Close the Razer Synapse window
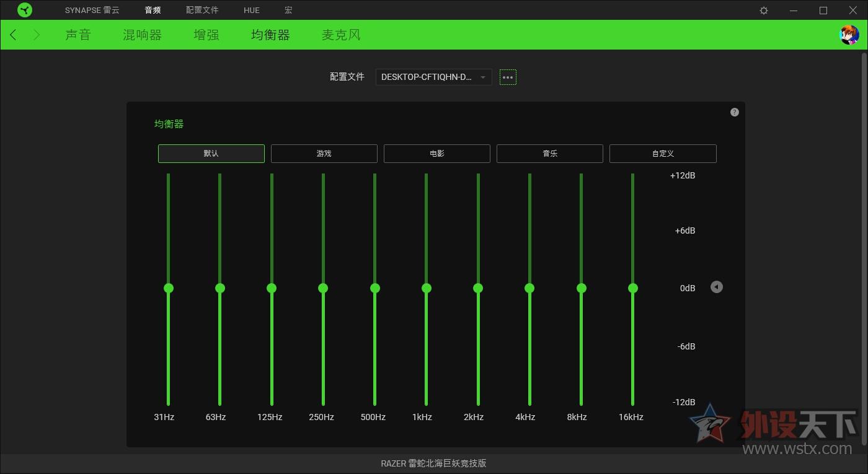 853,11
